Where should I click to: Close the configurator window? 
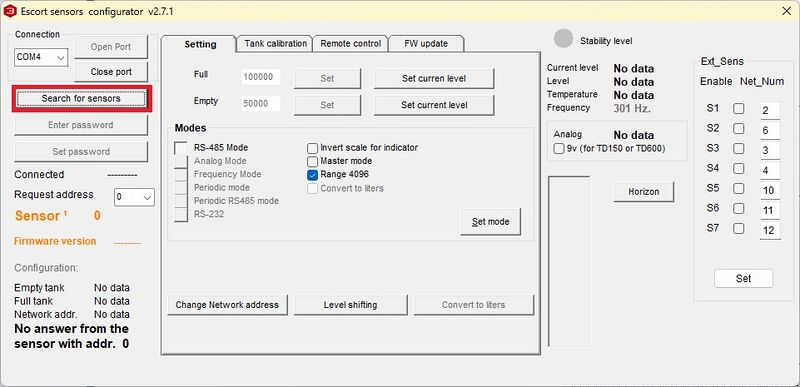(787, 11)
